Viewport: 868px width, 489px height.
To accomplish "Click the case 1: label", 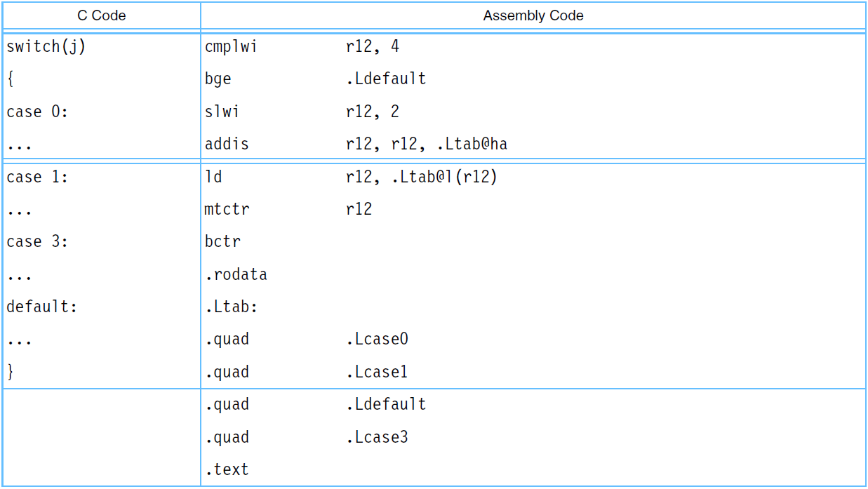I will (37, 177).
